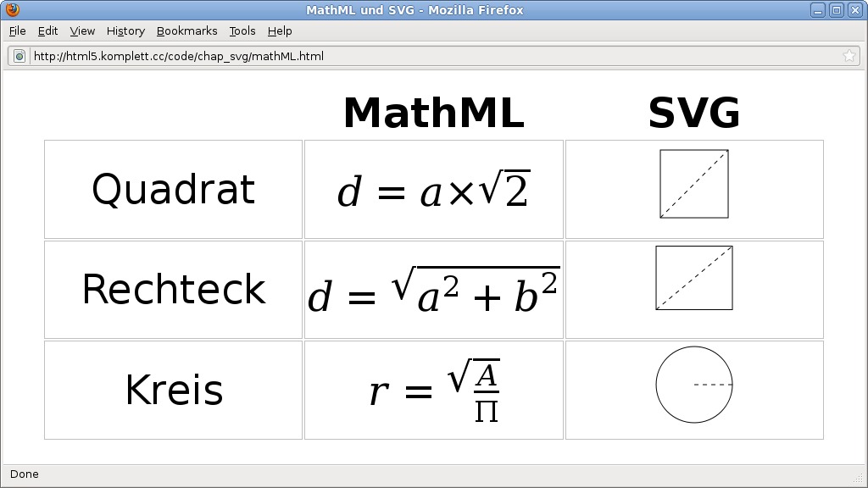This screenshot has height=488, width=868.
Task: Click the site identity icon in address bar
Action: pyautogui.click(x=19, y=57)
